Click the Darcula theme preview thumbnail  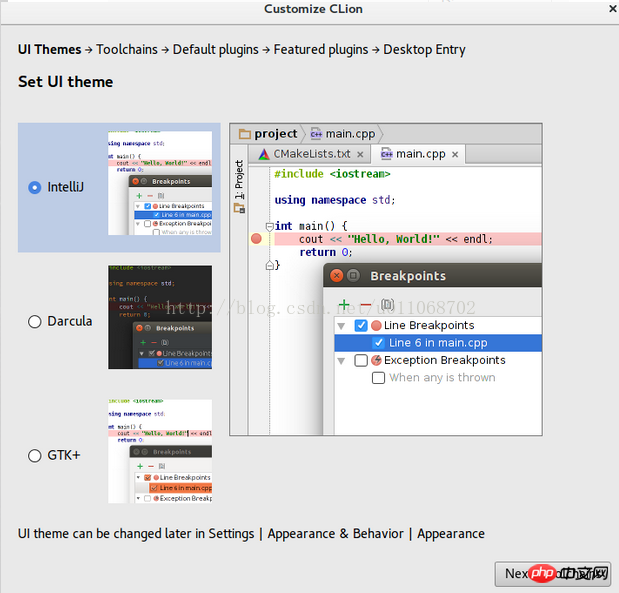[x=160, y=317]
